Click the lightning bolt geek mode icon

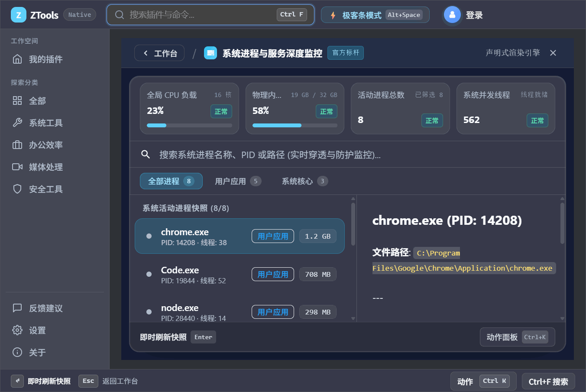pos(333,15)
